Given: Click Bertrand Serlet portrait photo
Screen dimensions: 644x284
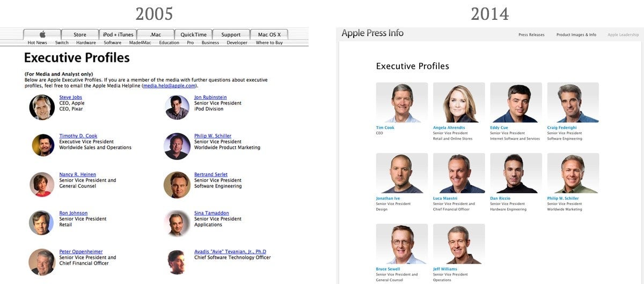Looking at the screenshot, I should click(x=177, y=185).
